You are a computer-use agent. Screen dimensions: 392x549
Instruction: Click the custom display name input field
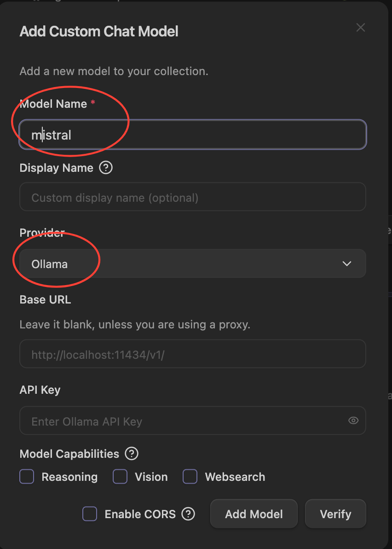pos(192,198)
